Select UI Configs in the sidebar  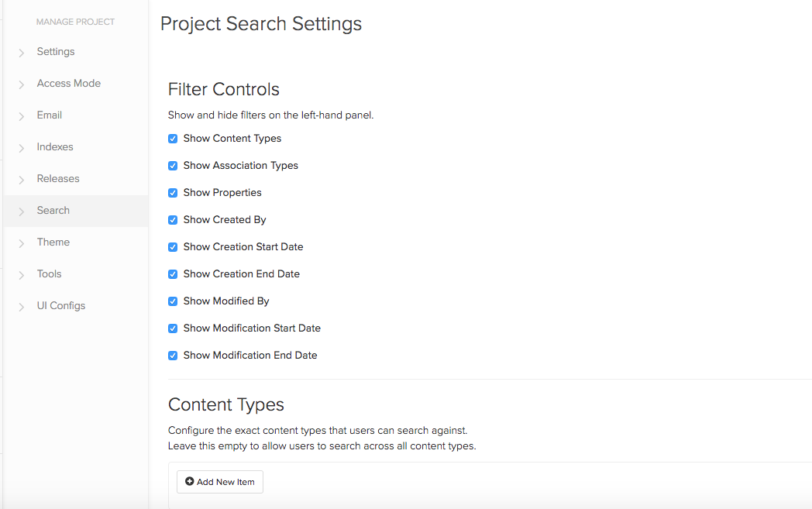(61, 305)
